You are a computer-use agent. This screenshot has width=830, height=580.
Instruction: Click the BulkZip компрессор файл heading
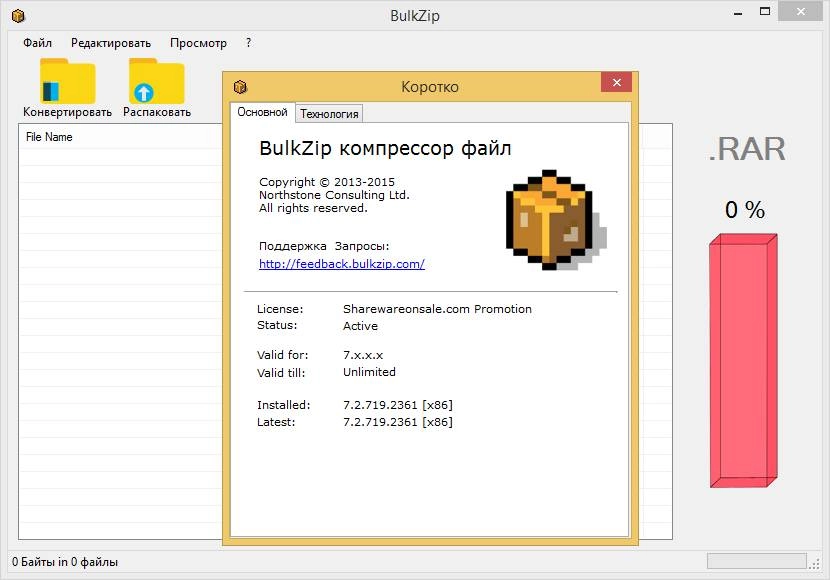[385, 148]
